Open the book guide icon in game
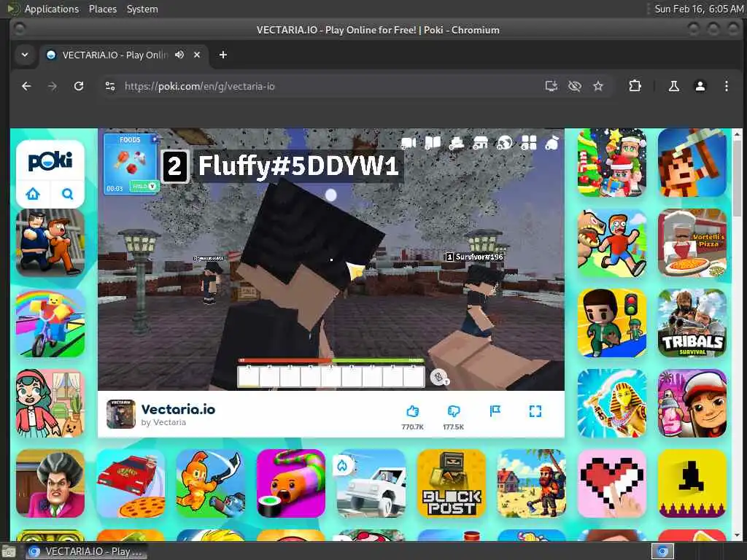The width and height of the screenshot is (747, 560). (432, 142)
